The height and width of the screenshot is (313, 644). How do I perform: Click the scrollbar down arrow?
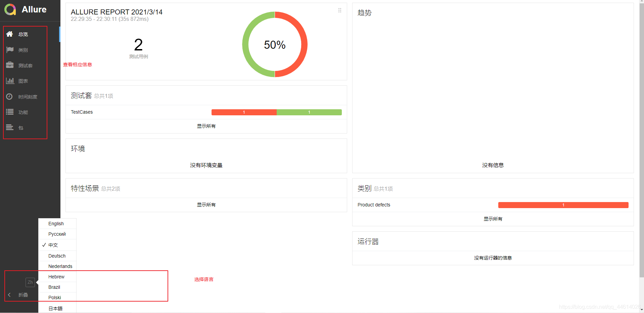641,310
